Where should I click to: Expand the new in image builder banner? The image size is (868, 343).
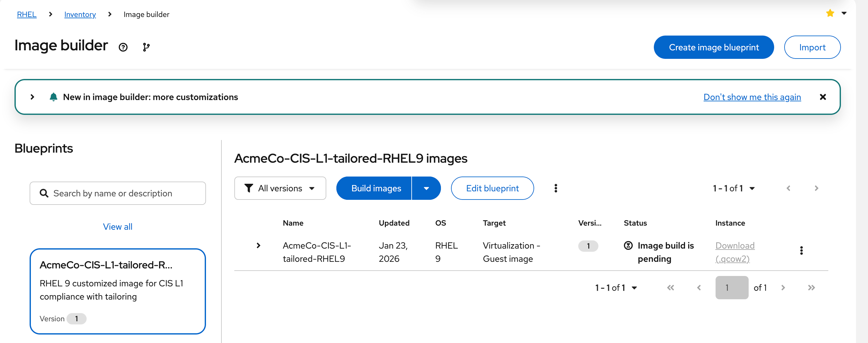(32, 97)
